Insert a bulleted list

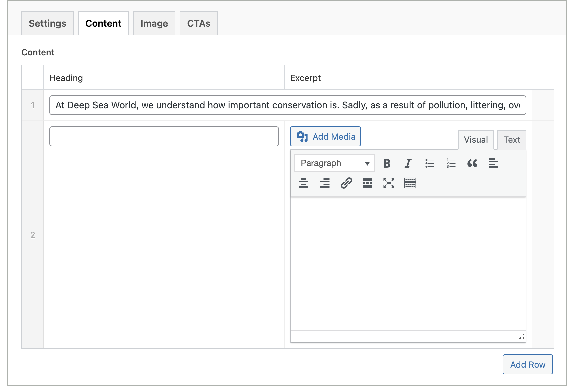click(430, 163)
